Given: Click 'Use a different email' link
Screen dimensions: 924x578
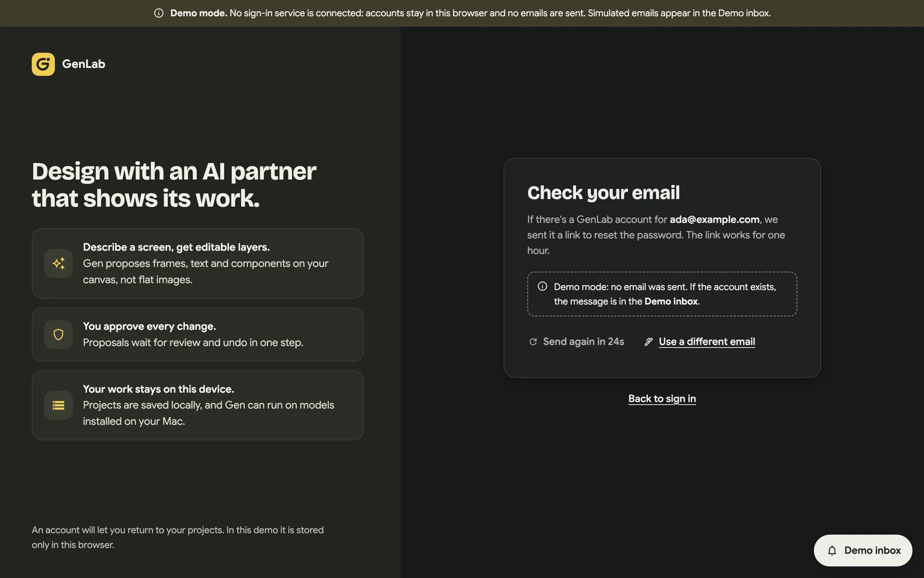Looking at the screenshot, I should (707, 342).
